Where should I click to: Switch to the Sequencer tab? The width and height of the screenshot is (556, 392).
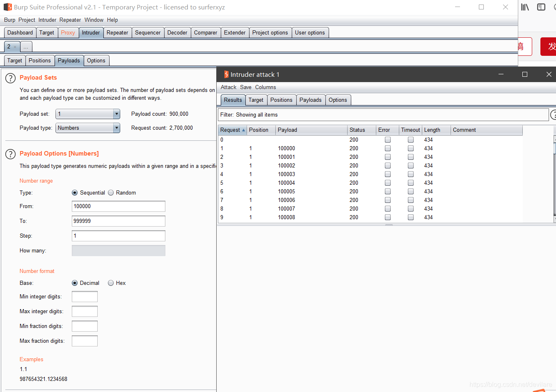(x=148, y=33)
